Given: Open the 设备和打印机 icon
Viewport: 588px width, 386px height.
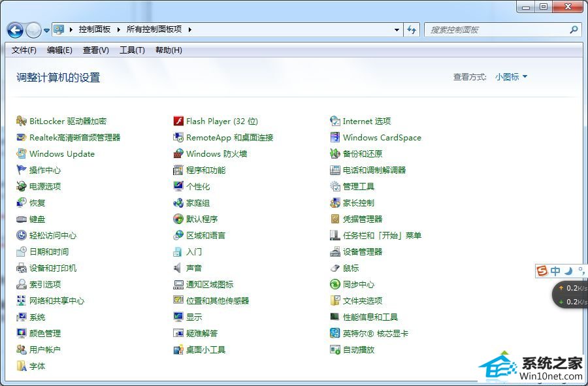Looking at the screenshot, I should tap(22, 268).
